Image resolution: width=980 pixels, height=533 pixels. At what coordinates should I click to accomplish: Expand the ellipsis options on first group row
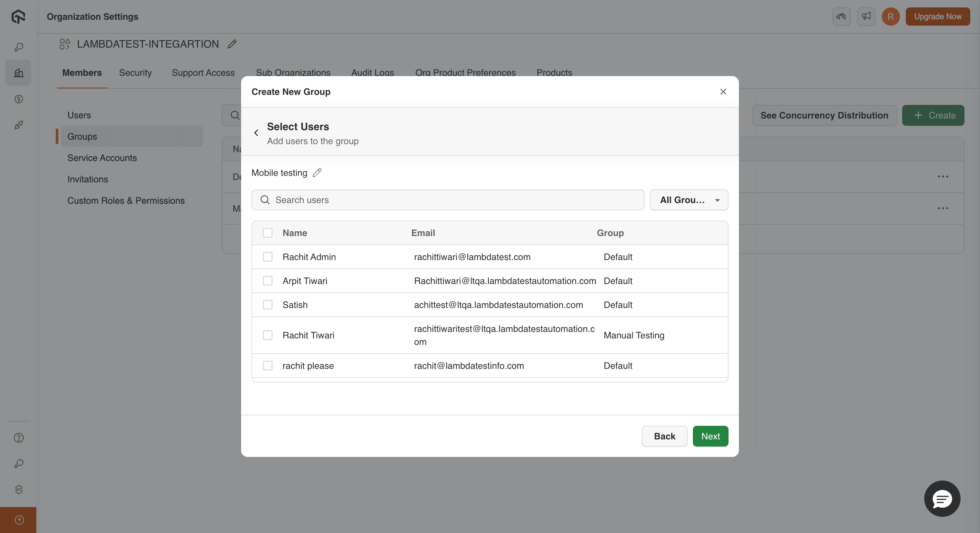tap(943, 176)
